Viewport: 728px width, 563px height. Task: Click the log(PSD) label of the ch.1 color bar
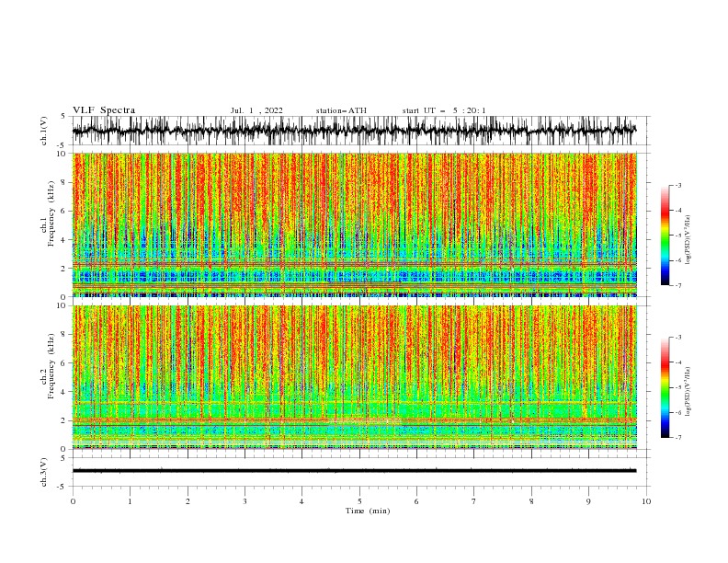pos(688,240)
